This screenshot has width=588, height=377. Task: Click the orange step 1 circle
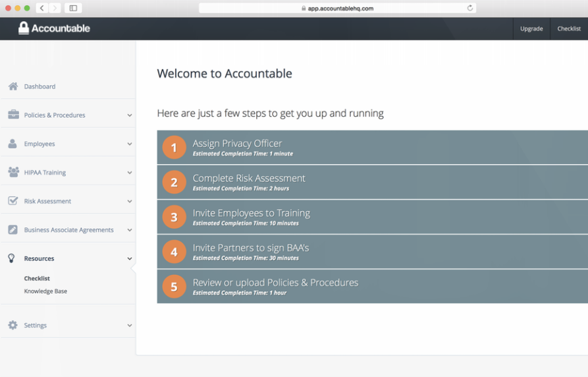click(174, 147)
